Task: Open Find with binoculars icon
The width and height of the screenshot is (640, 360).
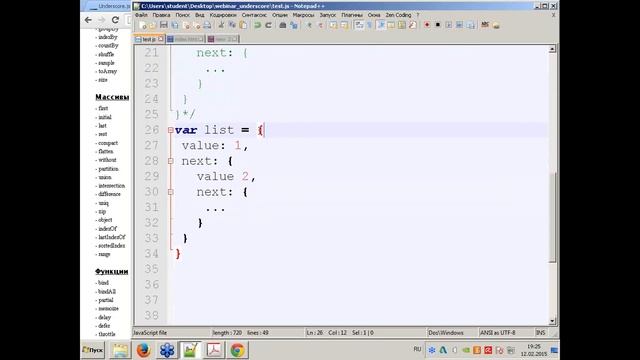Action: [x=283, y=25]
